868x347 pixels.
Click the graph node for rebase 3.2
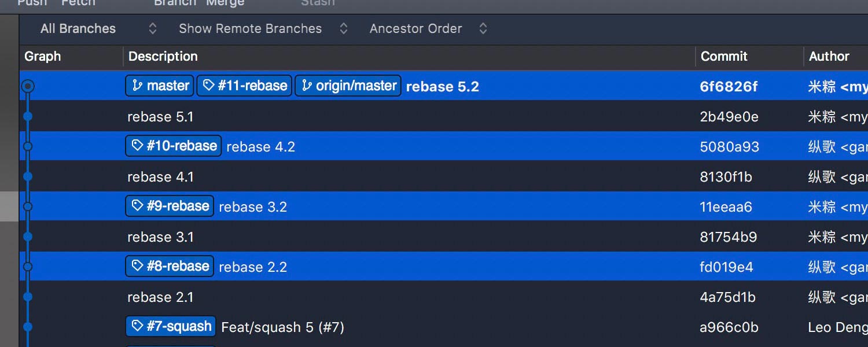pos(27,206)
